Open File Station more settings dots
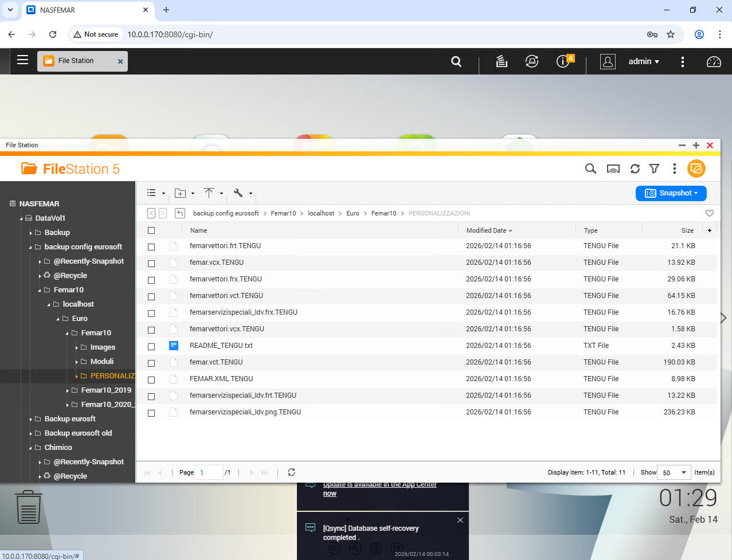Image resolution: width=732 pixels, height=560 pixels. (675, 169)
